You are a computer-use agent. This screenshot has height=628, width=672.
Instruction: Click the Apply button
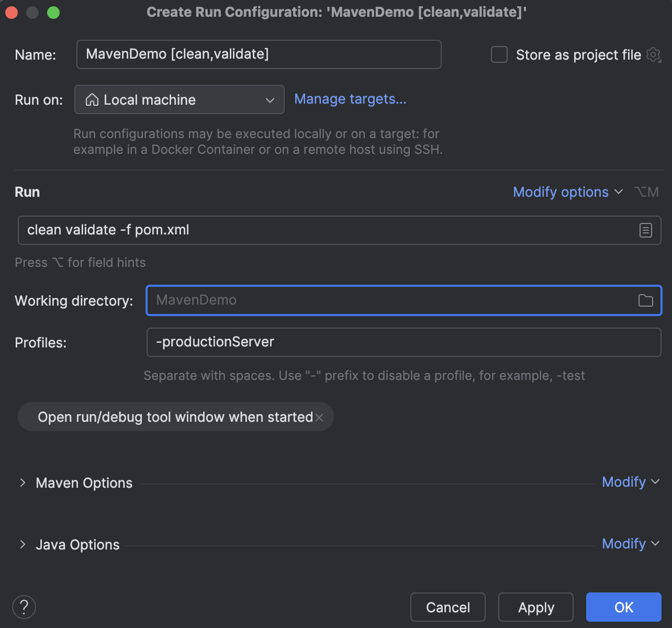535,607
